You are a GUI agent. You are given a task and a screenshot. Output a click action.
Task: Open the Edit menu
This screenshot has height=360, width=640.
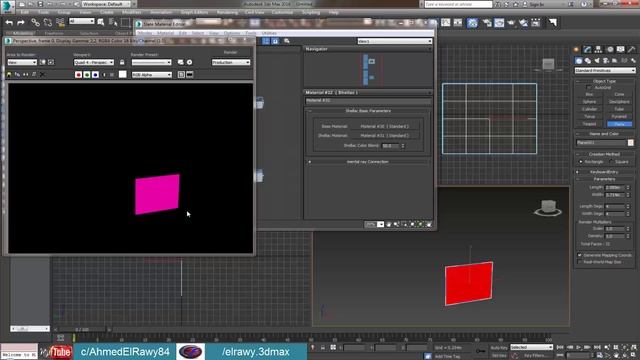point(25,13)
